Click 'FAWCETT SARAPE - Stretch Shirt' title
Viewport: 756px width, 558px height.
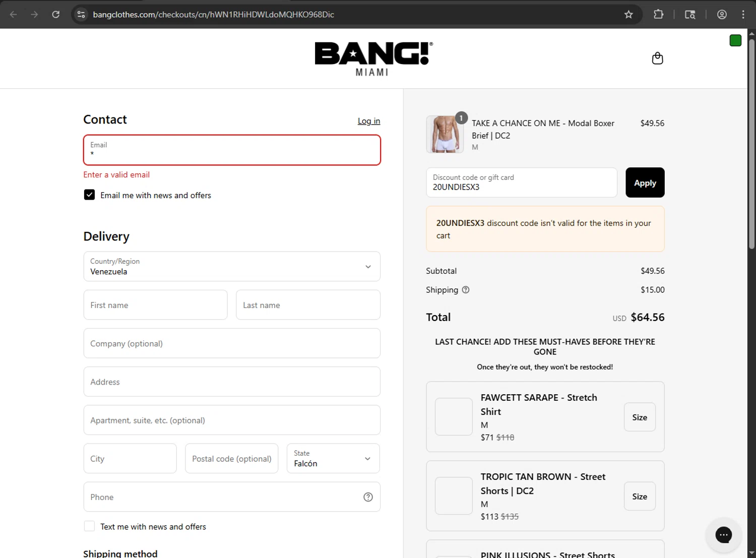click(x=539, y=405)
